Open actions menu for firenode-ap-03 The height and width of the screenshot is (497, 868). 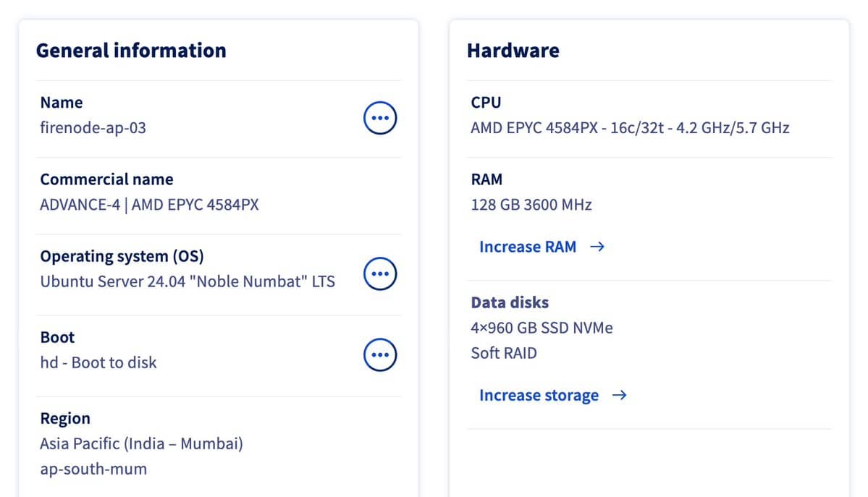tap(379, 117)
